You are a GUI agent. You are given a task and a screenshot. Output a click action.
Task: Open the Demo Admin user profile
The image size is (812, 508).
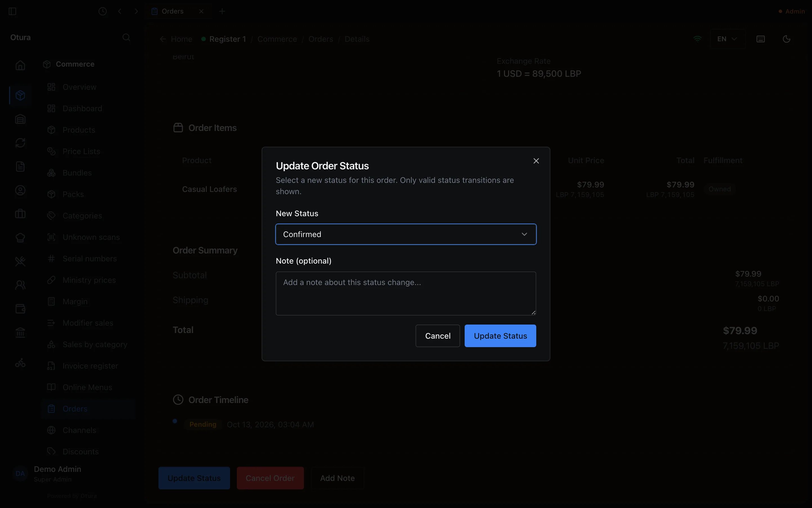coord(72,474)
